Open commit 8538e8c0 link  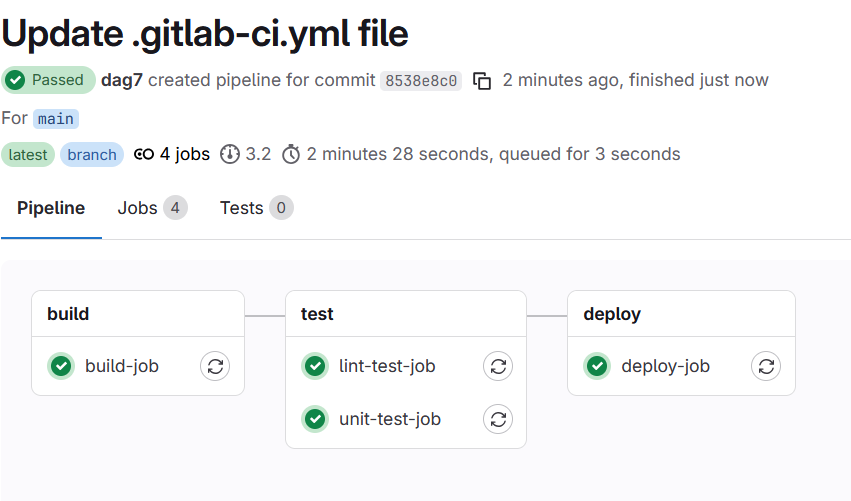[x=421, y=81]
